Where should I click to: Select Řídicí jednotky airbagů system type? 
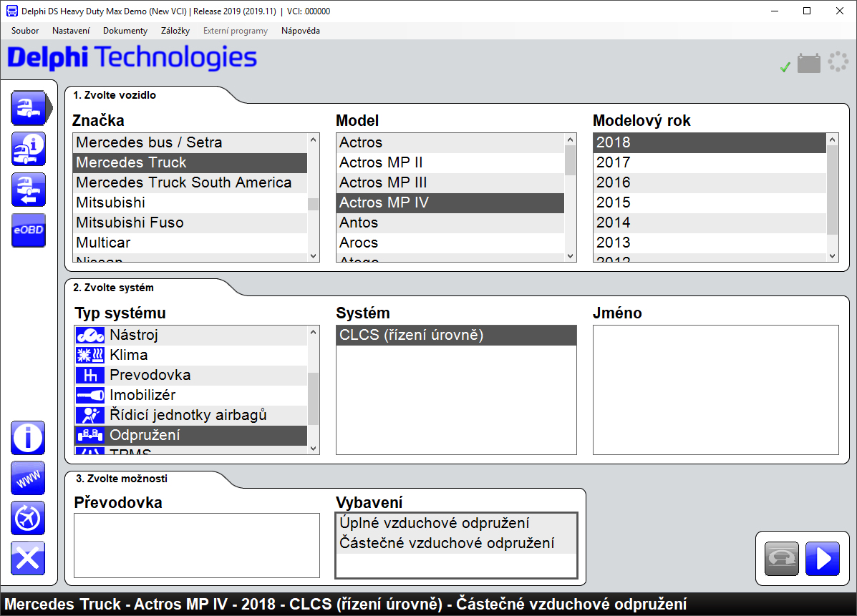(x=190, y=416)
